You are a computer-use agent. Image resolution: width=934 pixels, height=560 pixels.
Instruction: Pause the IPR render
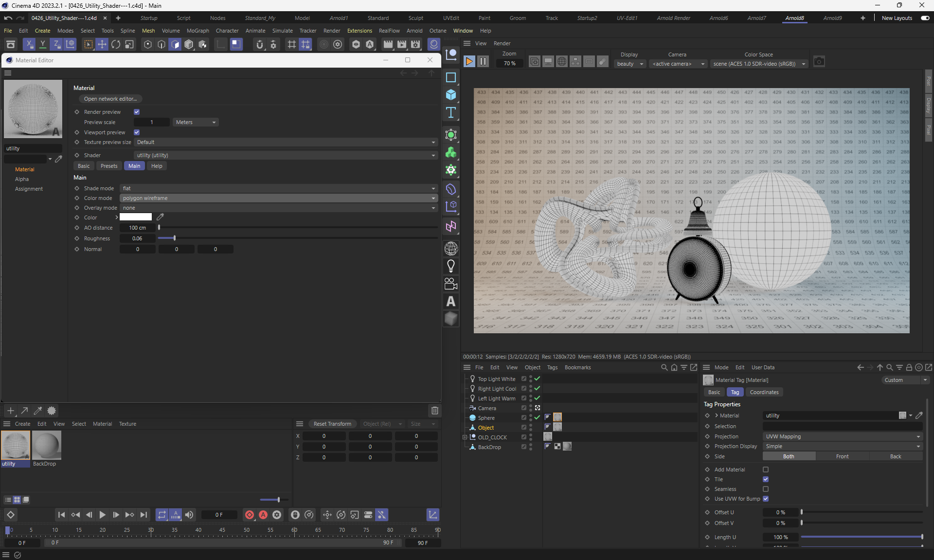(483, 61)
